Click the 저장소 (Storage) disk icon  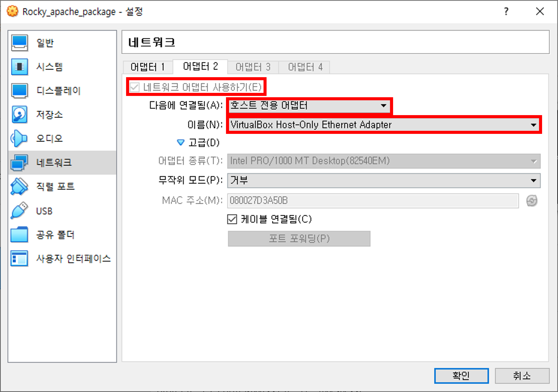click(x=19, y=114)
